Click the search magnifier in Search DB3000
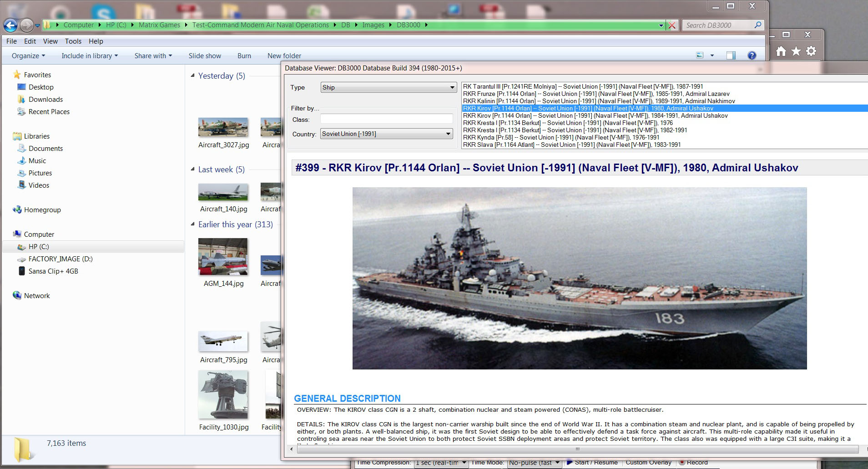 [x=757, y=25]
